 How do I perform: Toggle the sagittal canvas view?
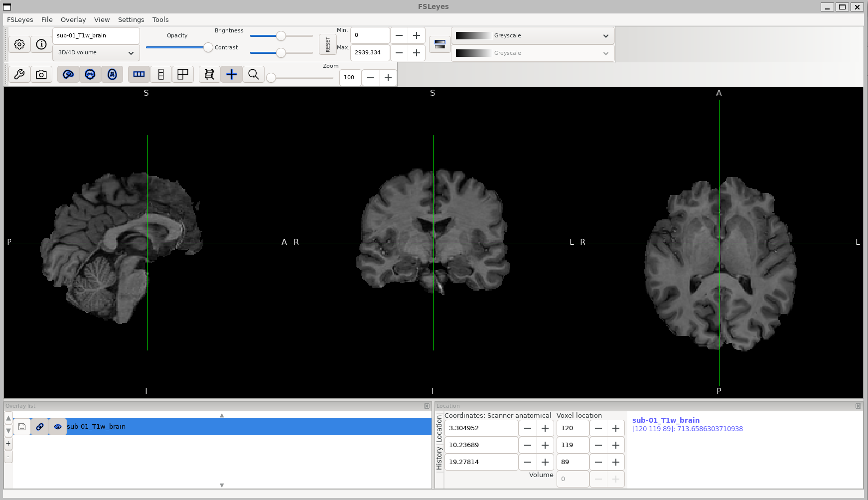tap(68, 74)
